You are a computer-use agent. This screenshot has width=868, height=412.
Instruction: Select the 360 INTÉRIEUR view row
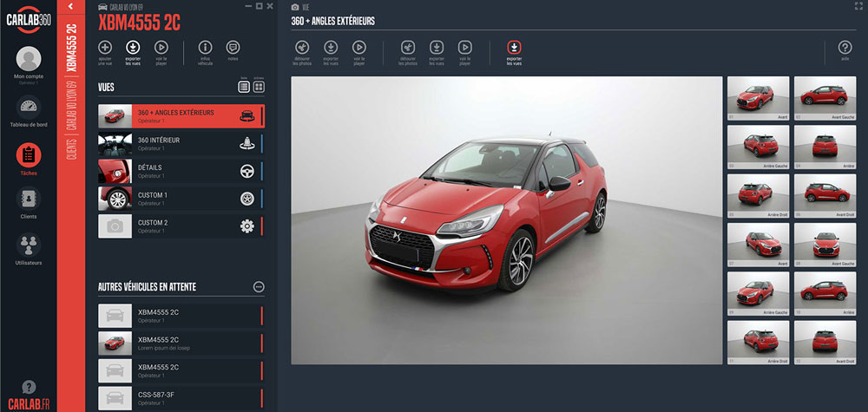[181, 144]
